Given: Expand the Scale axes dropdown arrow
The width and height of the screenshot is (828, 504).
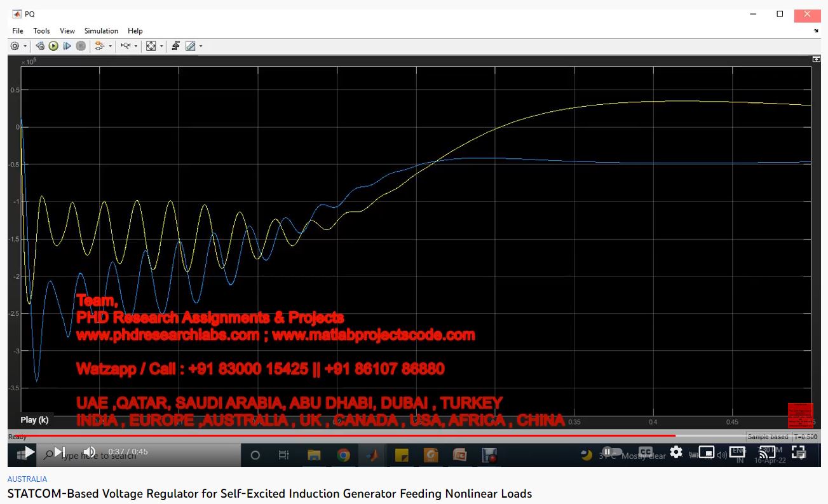Looking at the screenshot, I should [161, 46].
